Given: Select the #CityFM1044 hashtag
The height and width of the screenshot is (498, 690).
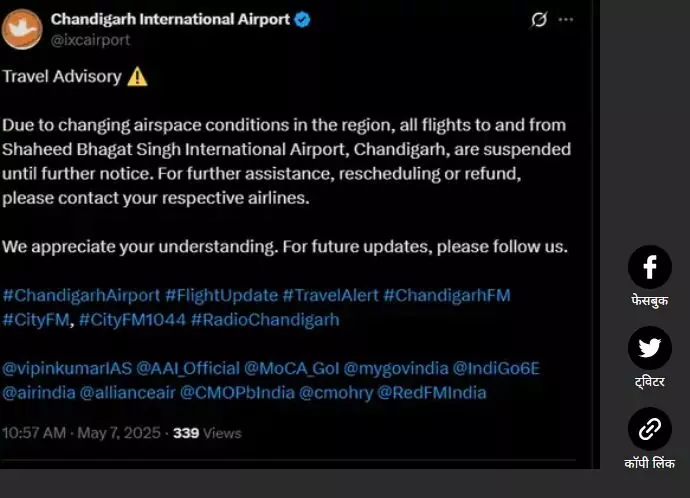Looking at the screenshot, I should 132,320.
